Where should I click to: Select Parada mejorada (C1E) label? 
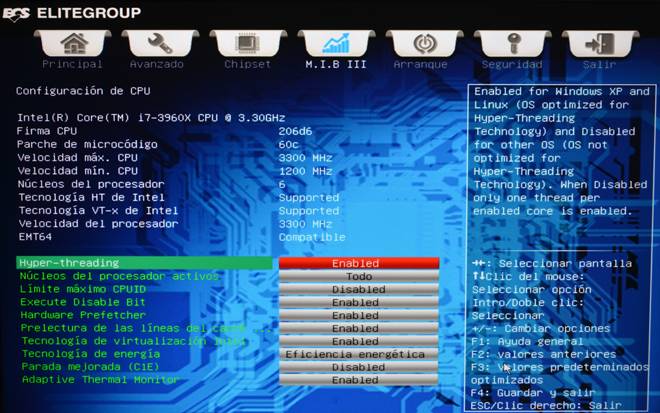pos(90,367)
